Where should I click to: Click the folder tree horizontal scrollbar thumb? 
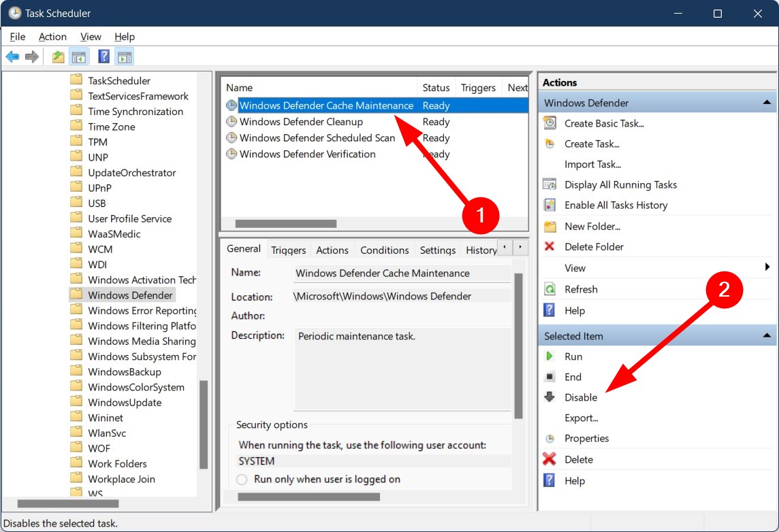[68, 503]
